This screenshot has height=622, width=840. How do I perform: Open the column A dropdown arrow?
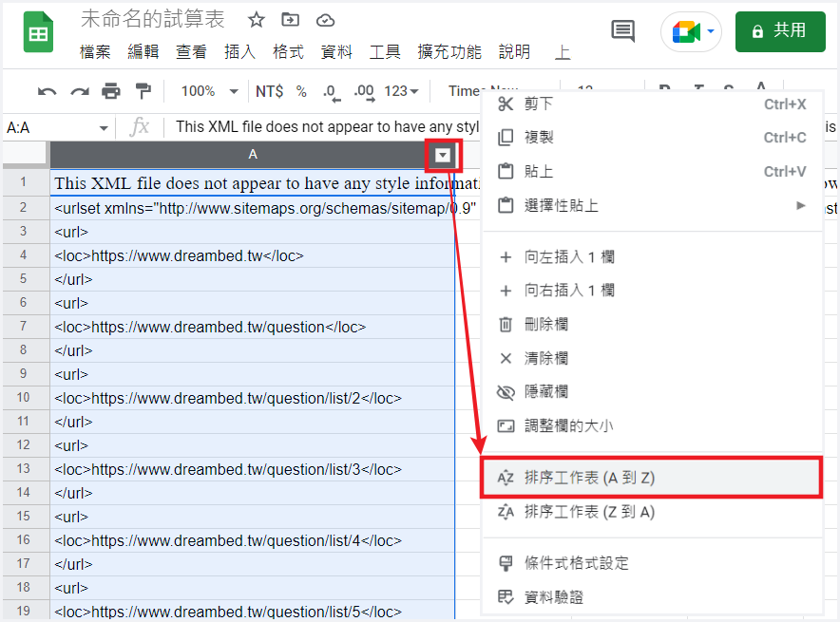[x=443, y=155]
